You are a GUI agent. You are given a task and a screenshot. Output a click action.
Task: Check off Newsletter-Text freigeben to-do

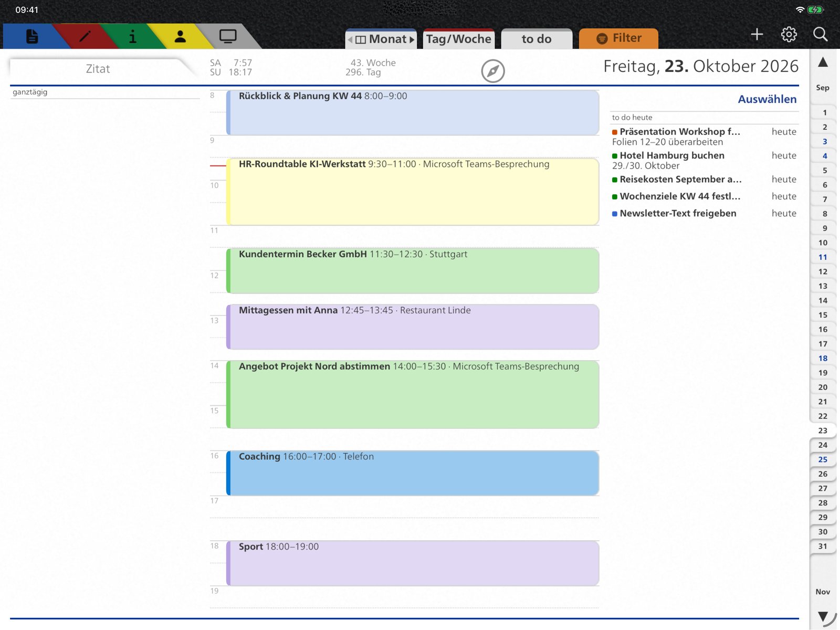(615, 214)
